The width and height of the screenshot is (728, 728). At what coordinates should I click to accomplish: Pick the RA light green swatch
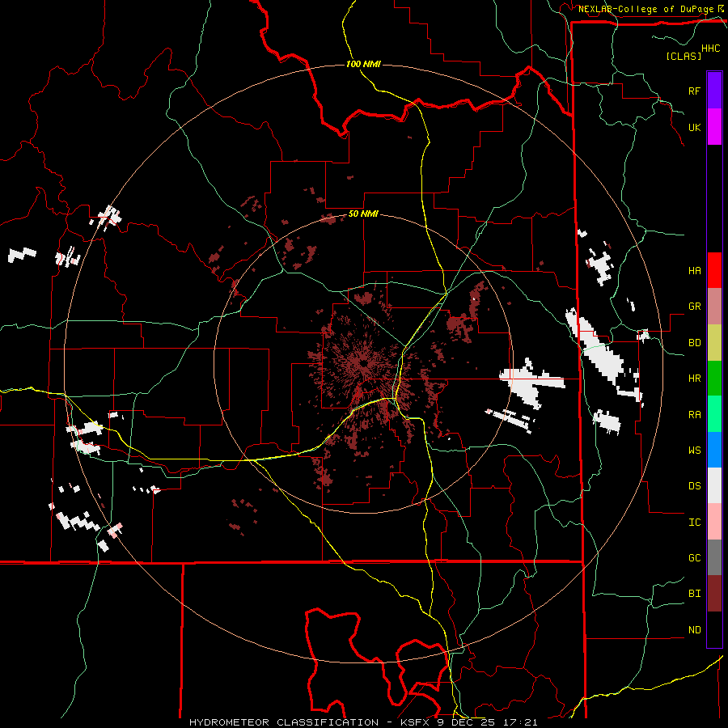[714, 414]
